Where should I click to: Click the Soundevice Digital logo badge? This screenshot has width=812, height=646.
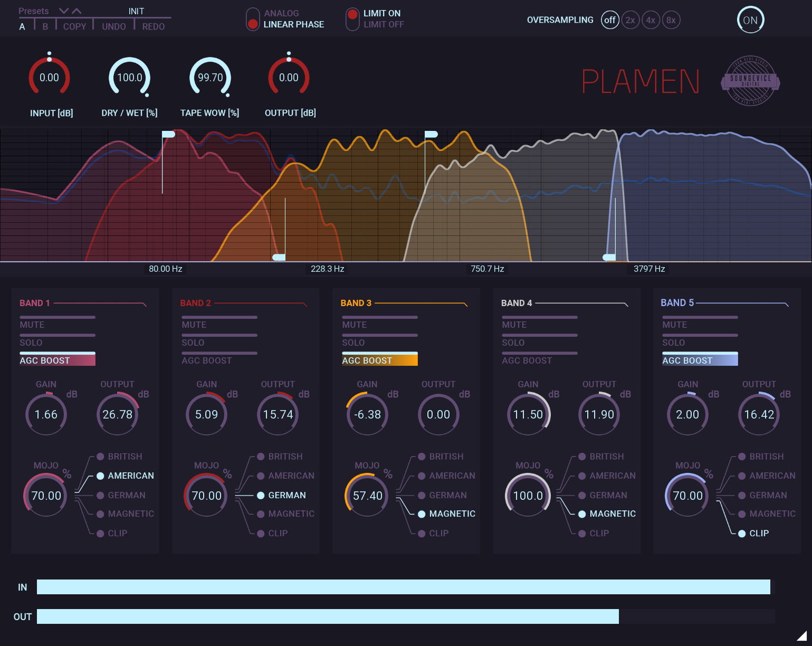[750, 81]
